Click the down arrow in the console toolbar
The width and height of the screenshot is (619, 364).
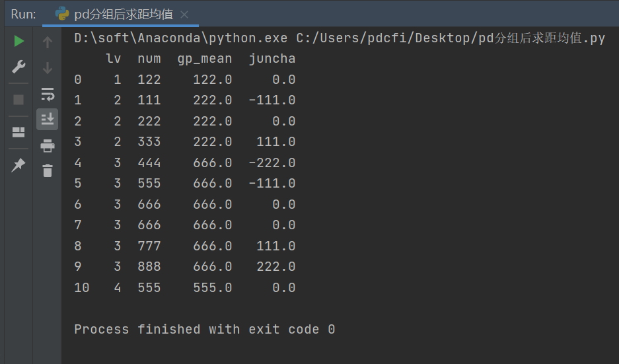pos(47,68)
